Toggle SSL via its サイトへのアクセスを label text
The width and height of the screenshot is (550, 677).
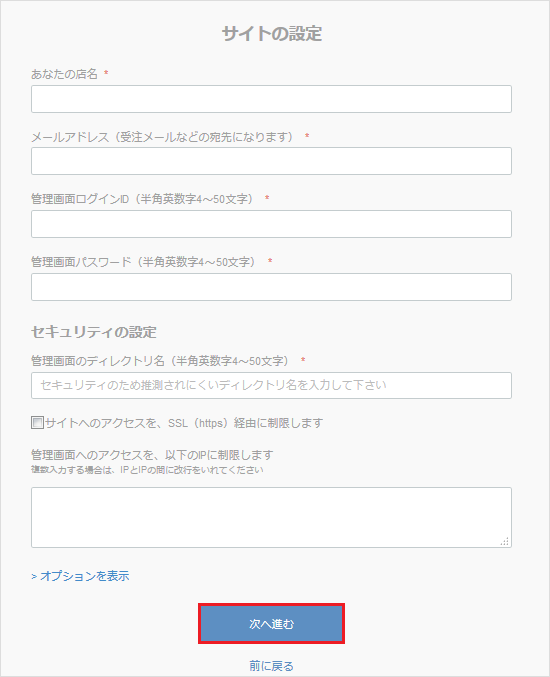tap(184, 423)
